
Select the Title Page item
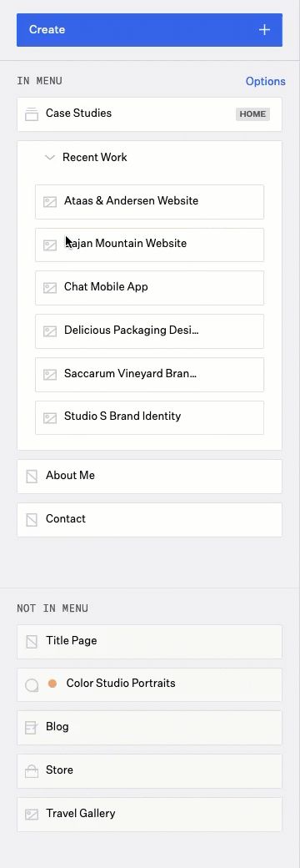click(149, 642)
